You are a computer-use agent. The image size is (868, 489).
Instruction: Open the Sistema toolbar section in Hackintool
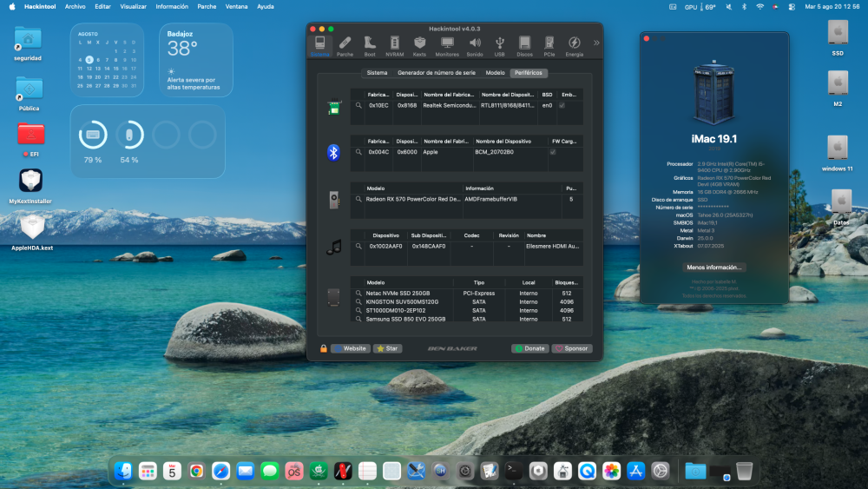coord(320,46)
